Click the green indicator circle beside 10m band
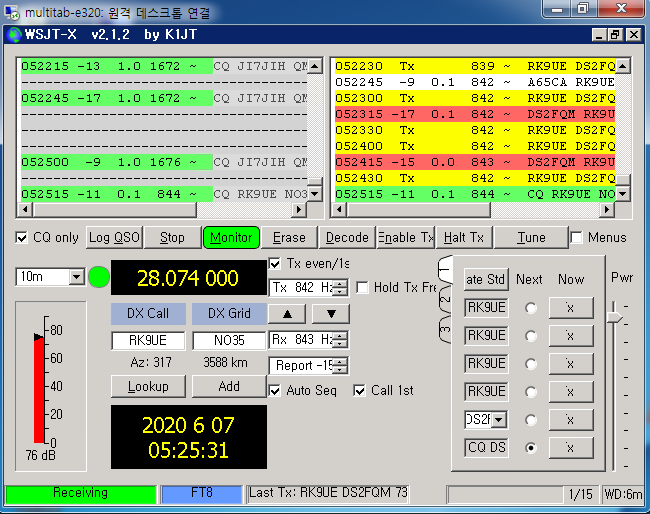This screenshot has height=514, width=650. pos(99,277)
